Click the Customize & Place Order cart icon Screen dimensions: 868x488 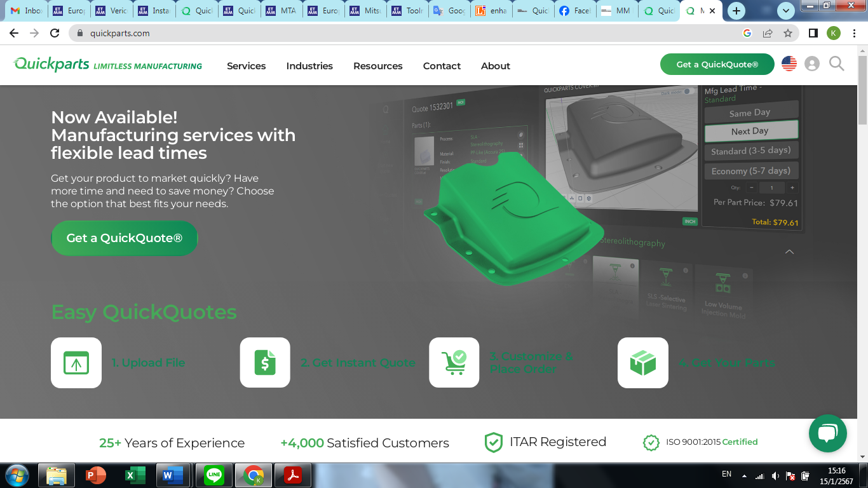tap(454, 363)
